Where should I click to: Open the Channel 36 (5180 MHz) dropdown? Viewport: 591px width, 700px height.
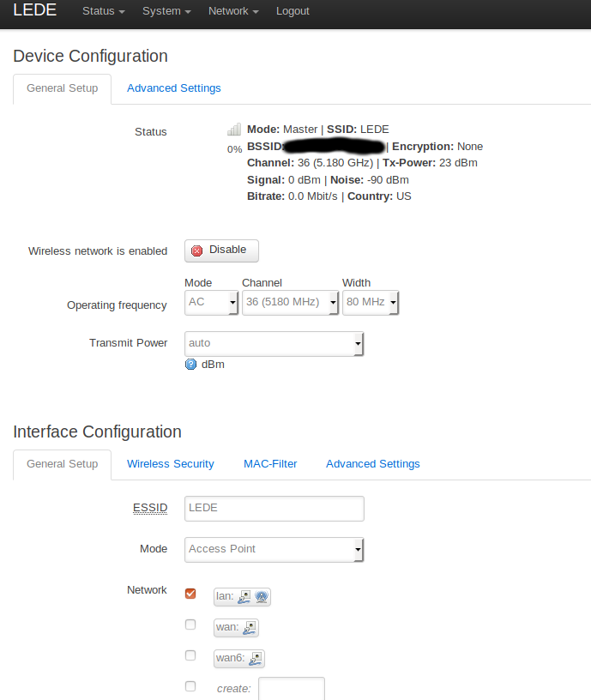click(290, 303)
